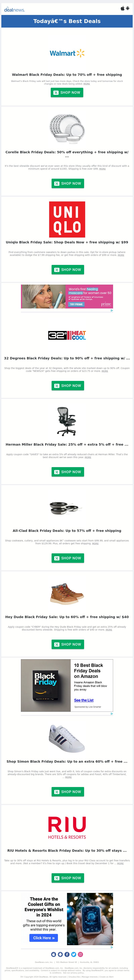Open 'See the List' Amazon ad link

click(84, 700)
